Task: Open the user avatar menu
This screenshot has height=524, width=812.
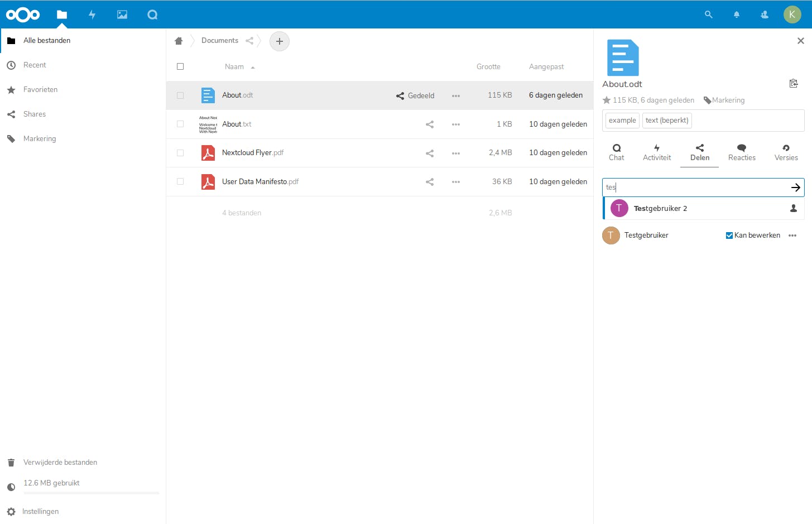Action: tap(792, 15)
